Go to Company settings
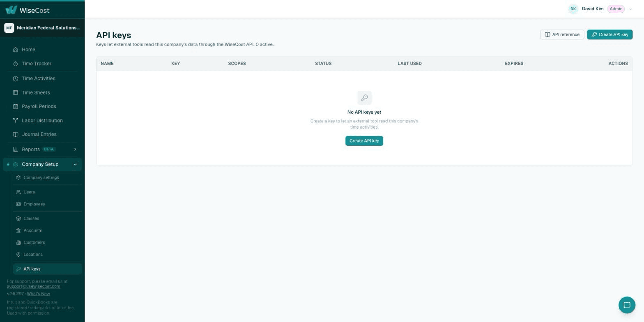644x322 pixels. [x=47, y=178]
